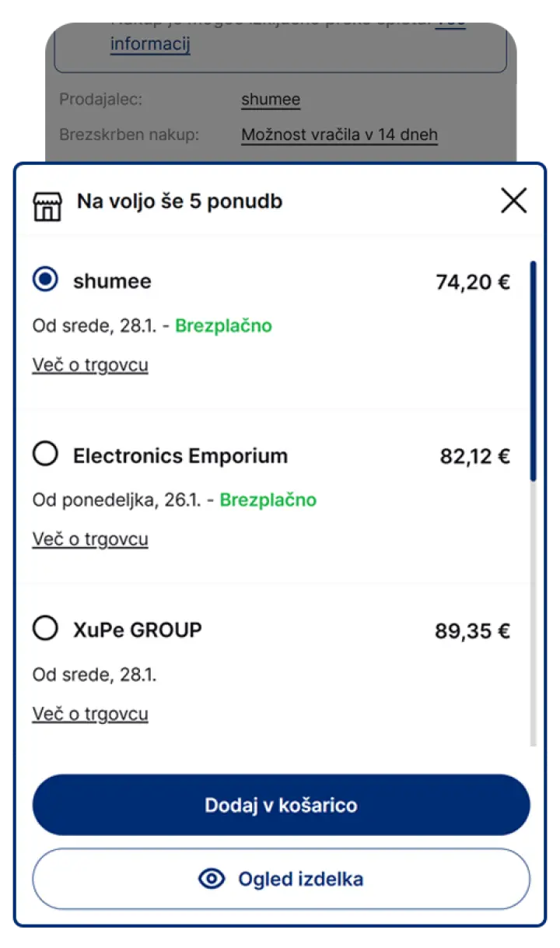Open Več o trgovcu under shumee
This screenshot has width=560, height=948.
tap(90, 365)
